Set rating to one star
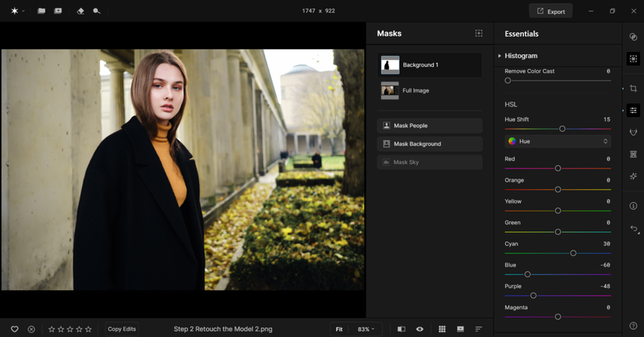 [x=52, y=329]
